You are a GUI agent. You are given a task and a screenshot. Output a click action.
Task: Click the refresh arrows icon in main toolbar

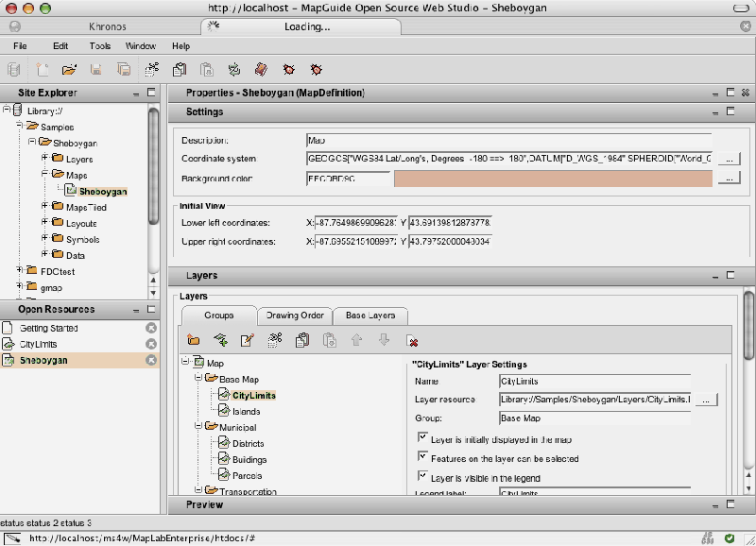coord(233,69)
